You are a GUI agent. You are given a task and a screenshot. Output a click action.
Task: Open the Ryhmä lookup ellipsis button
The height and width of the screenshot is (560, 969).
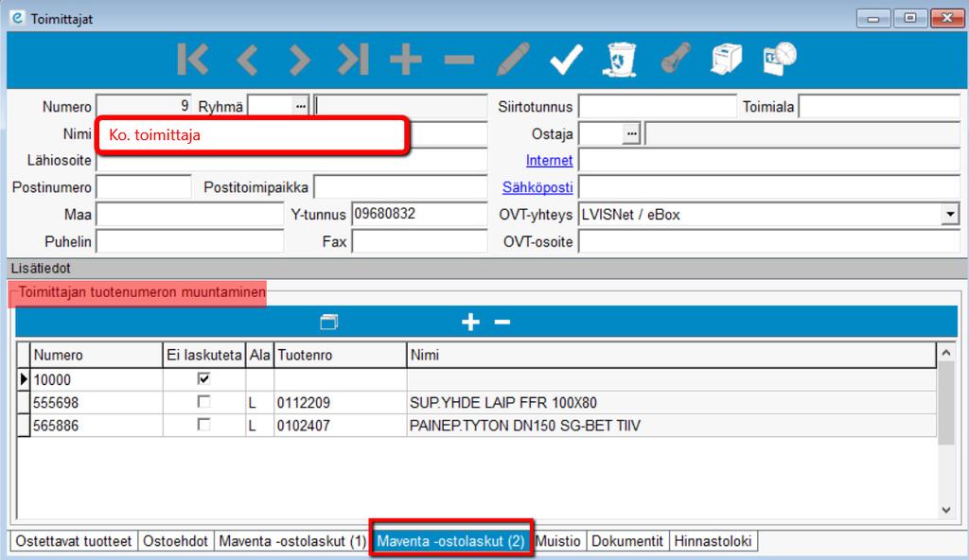(x=300, y=106)
